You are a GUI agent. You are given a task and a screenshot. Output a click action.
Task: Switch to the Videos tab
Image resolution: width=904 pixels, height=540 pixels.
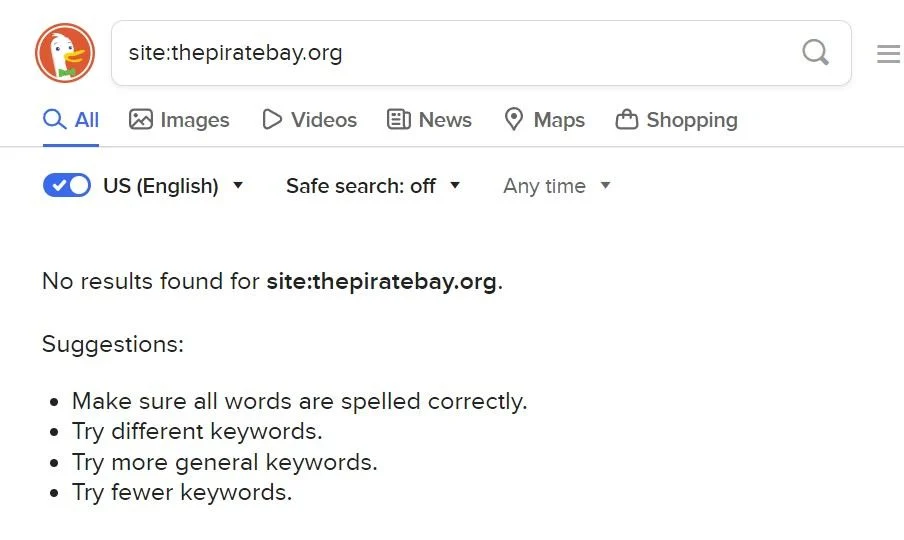tap(309, 120)
